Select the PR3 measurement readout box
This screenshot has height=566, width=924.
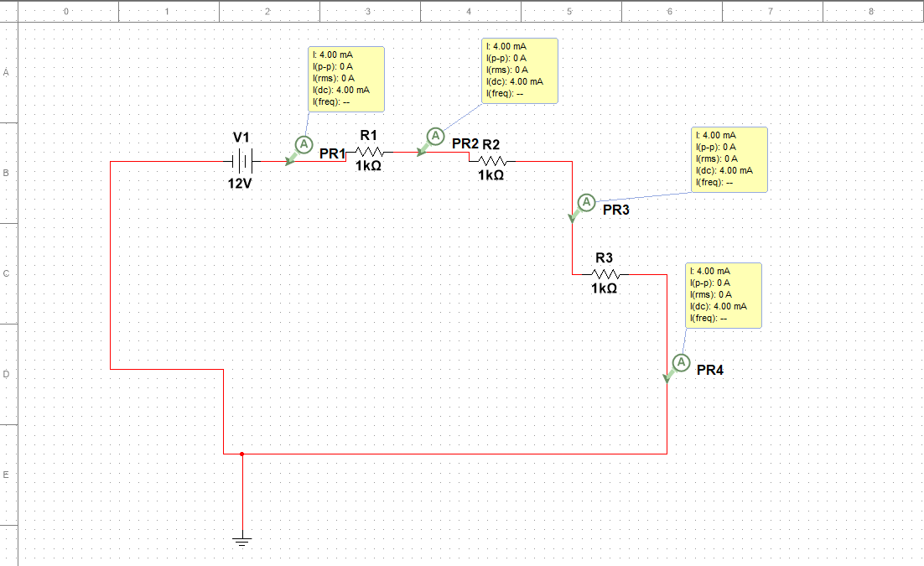pyautogui.click(x=729, y=159)
